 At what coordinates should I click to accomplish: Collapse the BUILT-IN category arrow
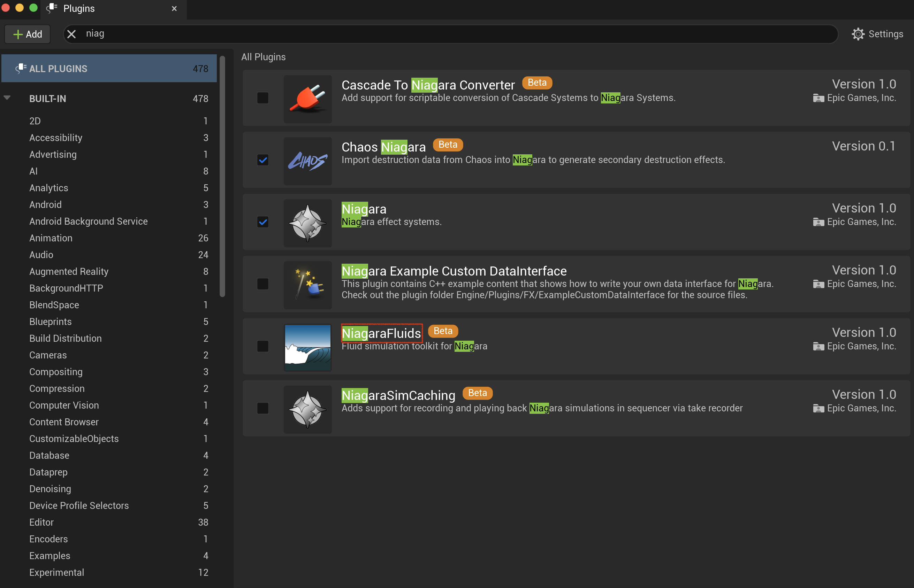[x=7, y=98]
